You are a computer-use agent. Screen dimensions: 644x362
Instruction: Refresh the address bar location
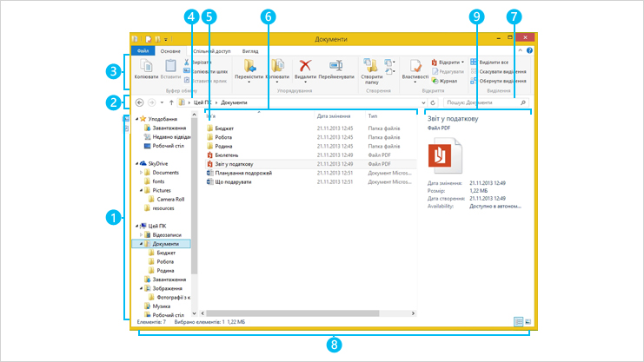click(433, 102)
